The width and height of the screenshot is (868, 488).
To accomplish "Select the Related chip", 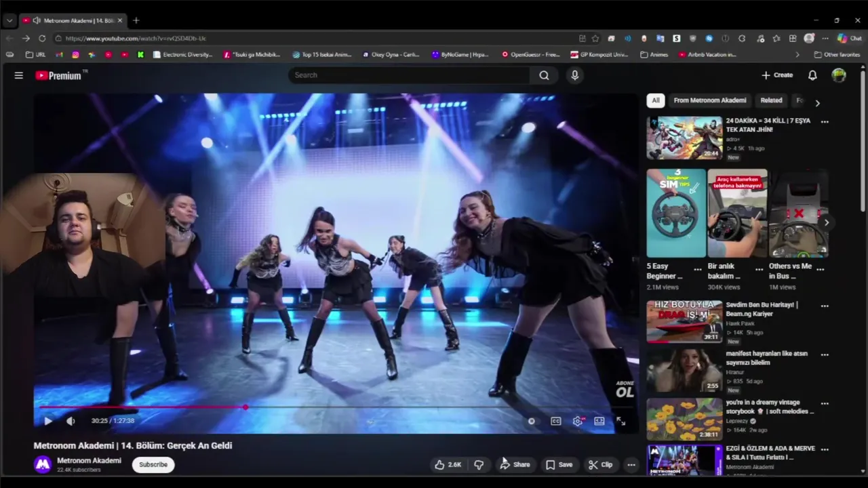I will pos(771,100).
